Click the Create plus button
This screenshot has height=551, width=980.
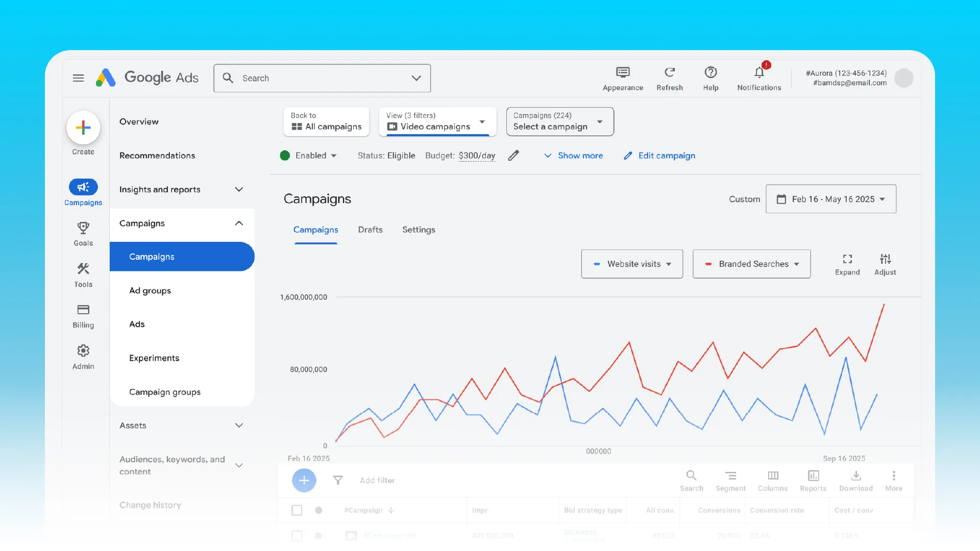(83, 128)
